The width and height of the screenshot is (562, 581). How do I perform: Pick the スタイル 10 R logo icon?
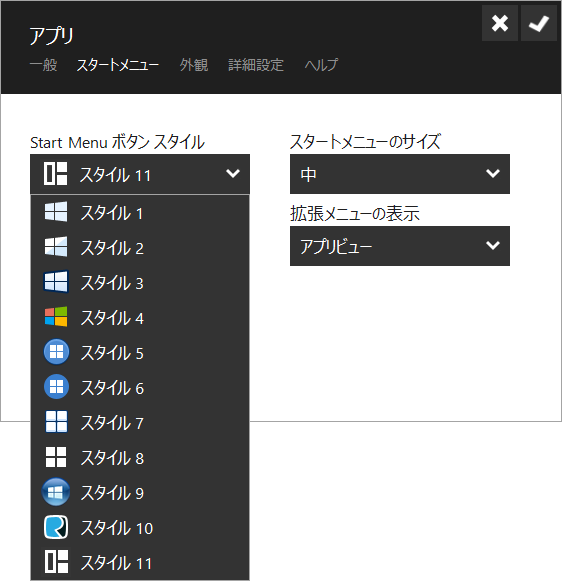(x=56, y=527)
